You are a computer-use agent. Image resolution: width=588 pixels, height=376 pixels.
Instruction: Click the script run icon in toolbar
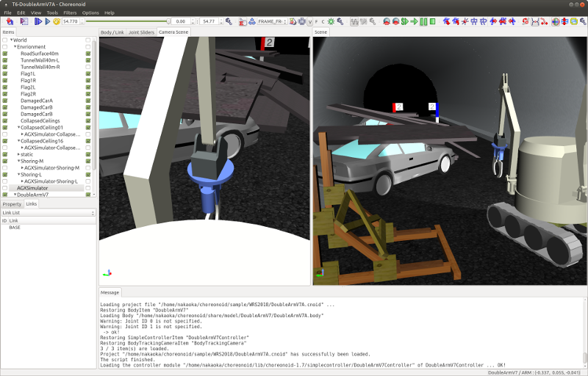[24, 21]
